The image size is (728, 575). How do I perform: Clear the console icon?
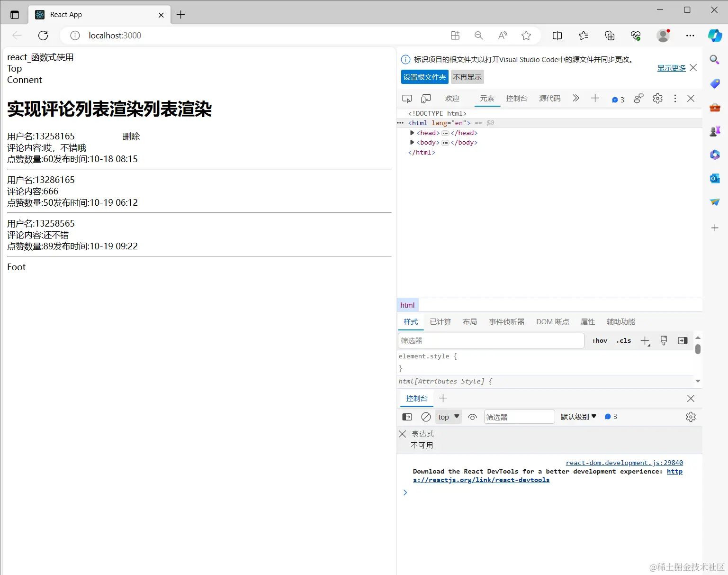(x=426, y=417)
